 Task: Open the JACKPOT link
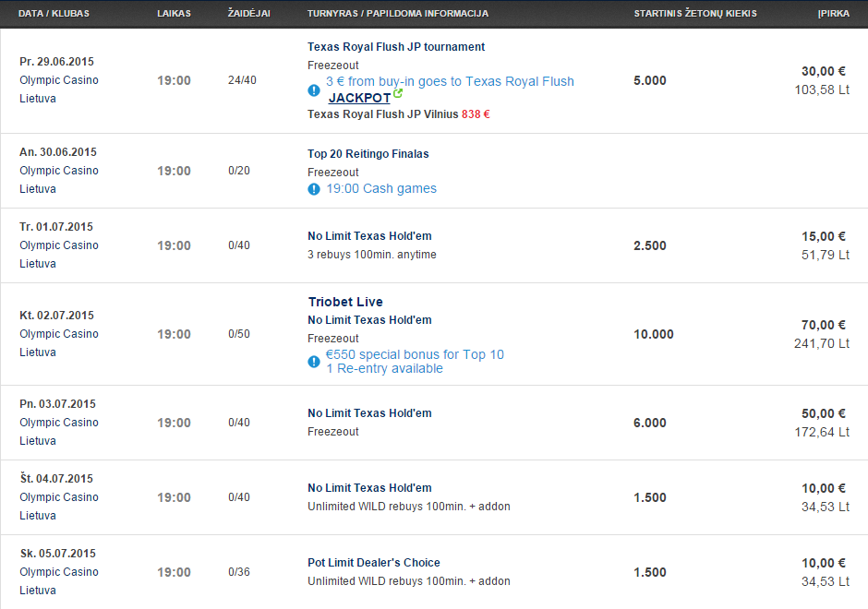coord(359,98)
